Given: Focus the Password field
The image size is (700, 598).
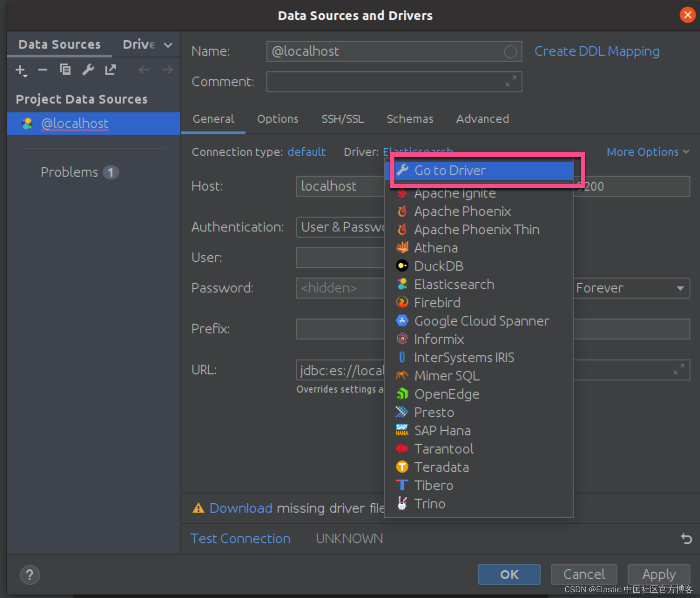Looking at the screenshot, I should point(340,288).
